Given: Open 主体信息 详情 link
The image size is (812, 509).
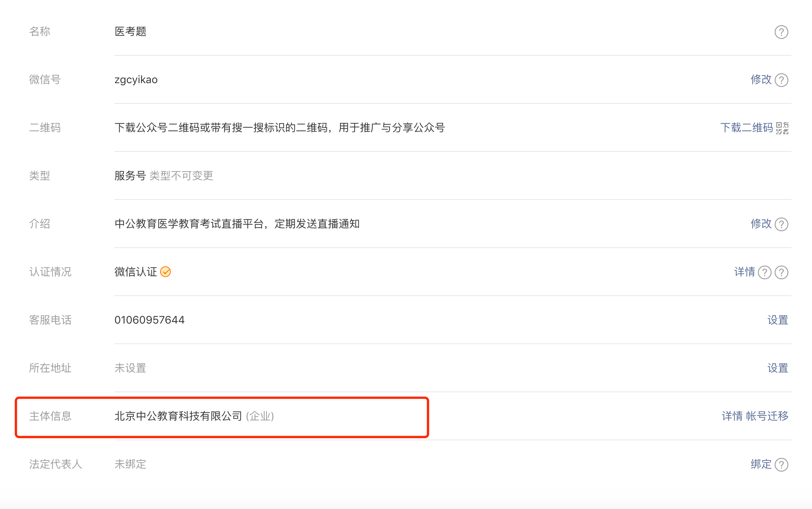Looking at the screenshot, I should pos(732,416).
